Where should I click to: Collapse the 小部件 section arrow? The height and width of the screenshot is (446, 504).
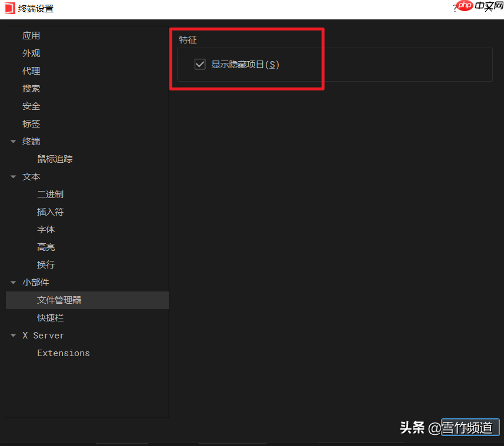(13, 283)
